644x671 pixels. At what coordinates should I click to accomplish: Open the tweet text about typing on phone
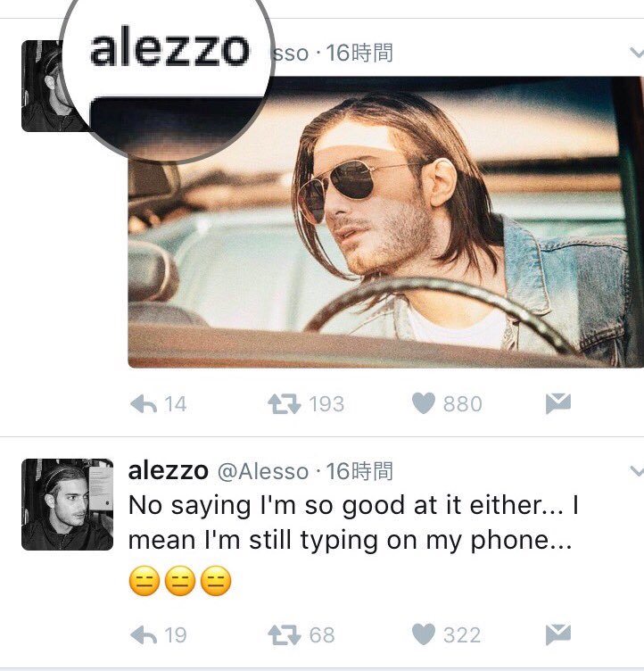pos(353,523)
